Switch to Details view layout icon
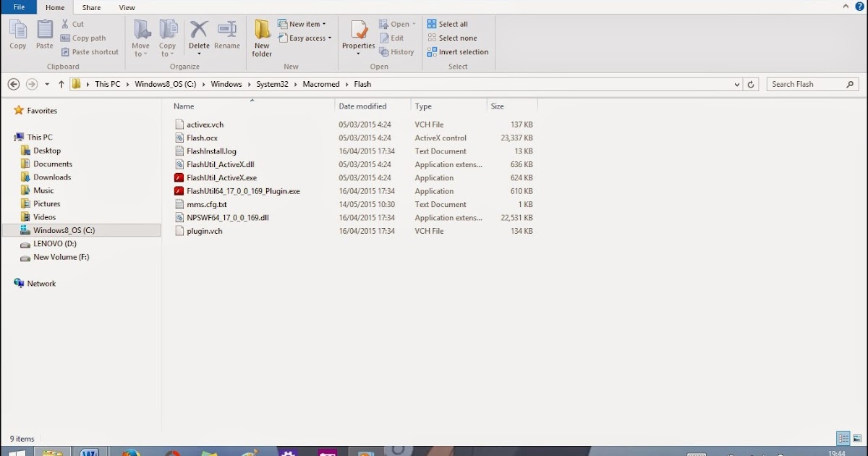 843,439
